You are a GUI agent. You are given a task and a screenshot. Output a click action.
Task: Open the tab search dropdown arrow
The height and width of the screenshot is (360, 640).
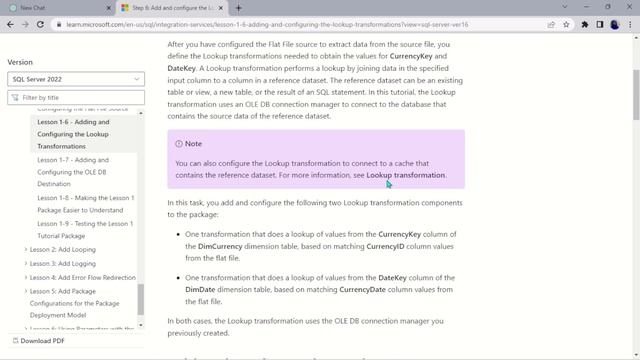pyautogui.click(x=564, y=7)
